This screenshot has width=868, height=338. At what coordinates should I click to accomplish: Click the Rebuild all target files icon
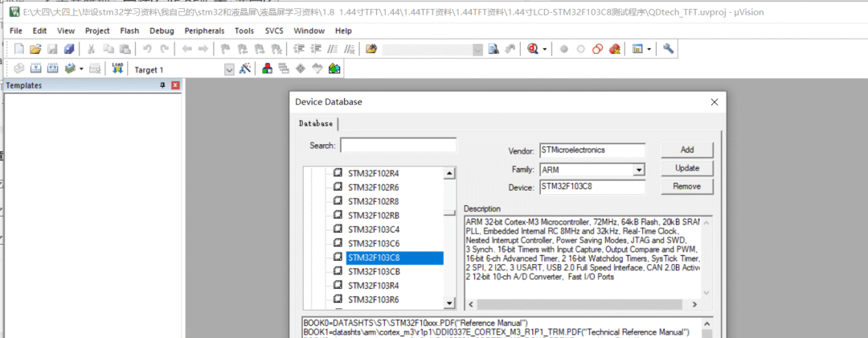pyautogui.click(x=52, y=69)
